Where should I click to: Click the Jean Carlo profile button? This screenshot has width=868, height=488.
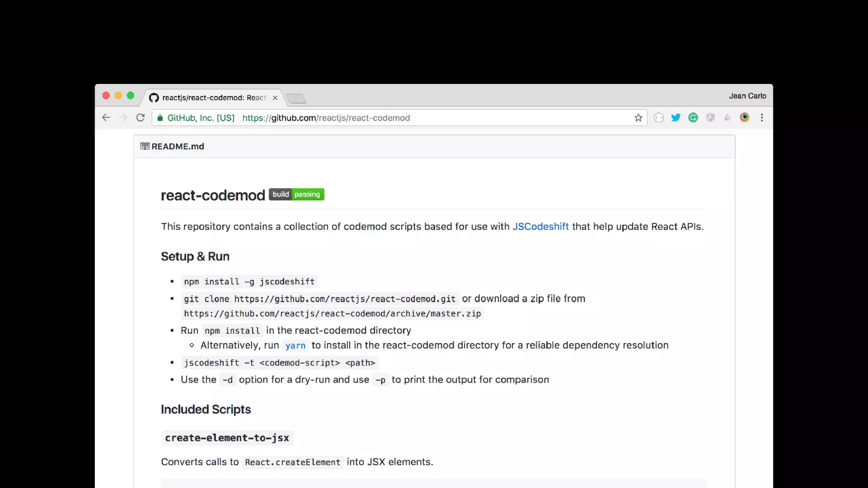coord(748,96)
